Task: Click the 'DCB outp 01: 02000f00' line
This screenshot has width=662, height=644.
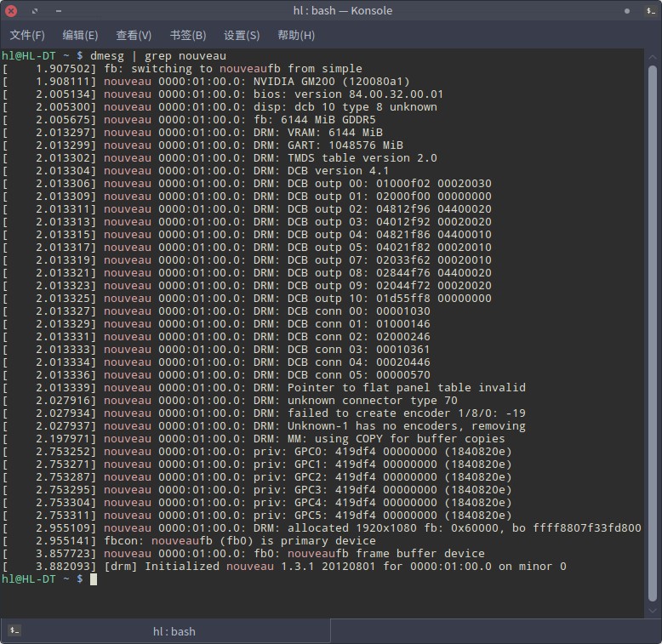Action: tap(247, 197)
